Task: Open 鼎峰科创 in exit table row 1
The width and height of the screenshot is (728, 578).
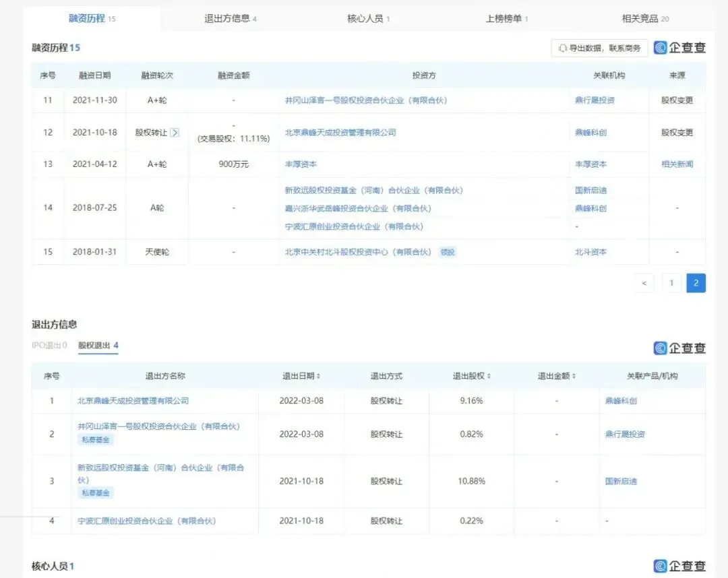Action: click(x=621, y=401)
